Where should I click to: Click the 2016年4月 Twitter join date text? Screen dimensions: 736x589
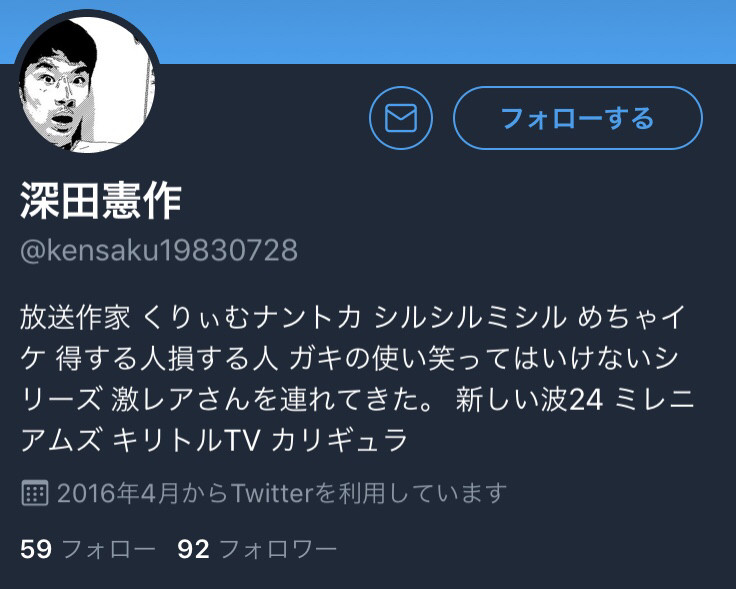(282, 493)
